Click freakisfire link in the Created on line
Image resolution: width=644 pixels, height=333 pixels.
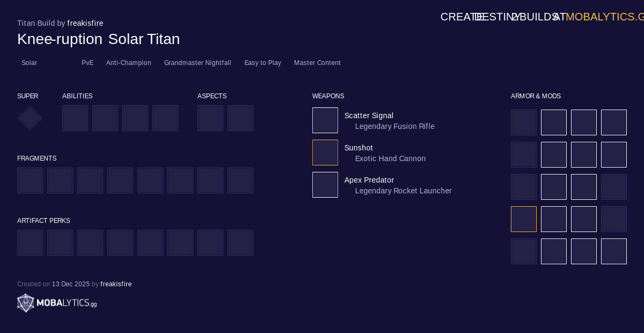(116, 284)
